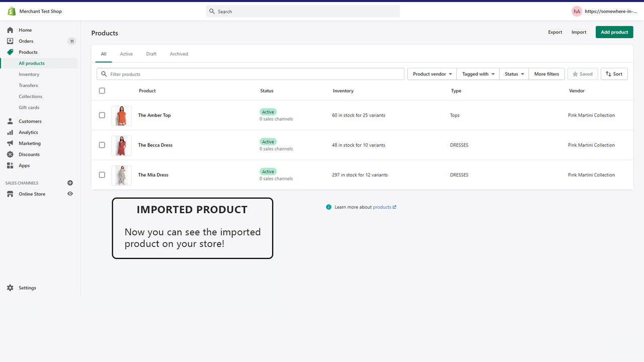Click the Add product button

pos(614,32)
